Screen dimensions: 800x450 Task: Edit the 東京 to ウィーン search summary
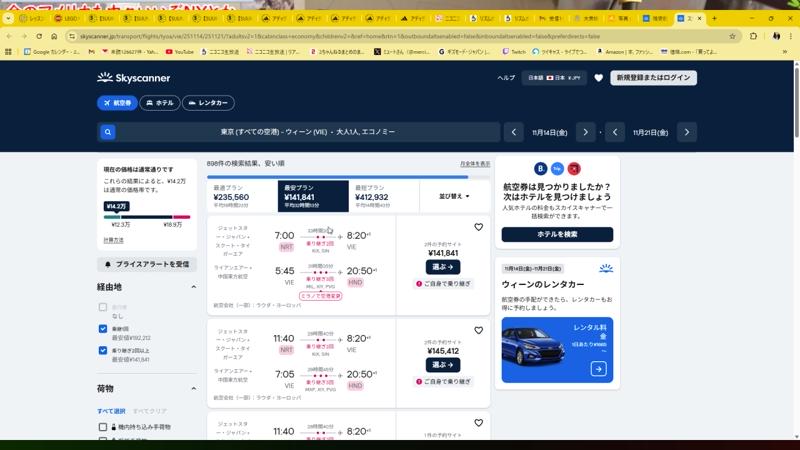(x=308, y=132)
